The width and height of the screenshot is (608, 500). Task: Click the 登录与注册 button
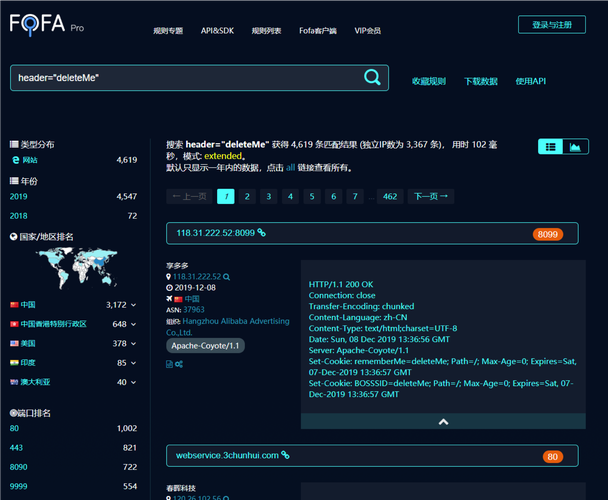point(552,25)
